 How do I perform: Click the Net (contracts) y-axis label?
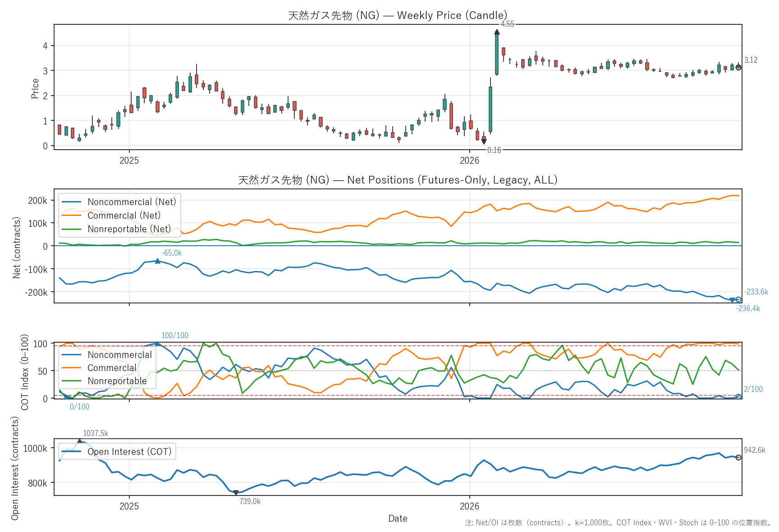point(17,248)
